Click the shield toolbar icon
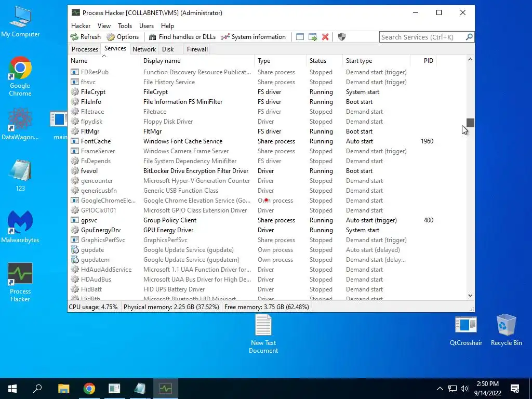This screenshot has height=399, width=532. tap(342, 37)
